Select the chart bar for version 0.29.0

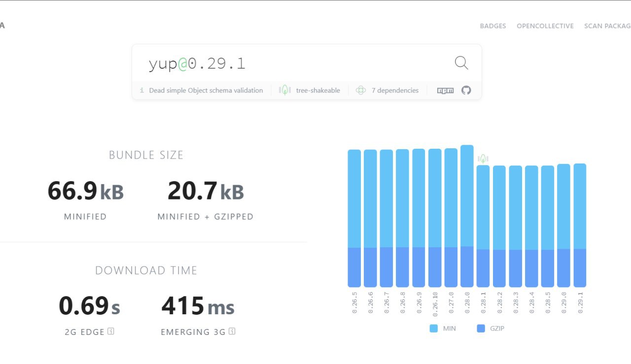(563, 226)
